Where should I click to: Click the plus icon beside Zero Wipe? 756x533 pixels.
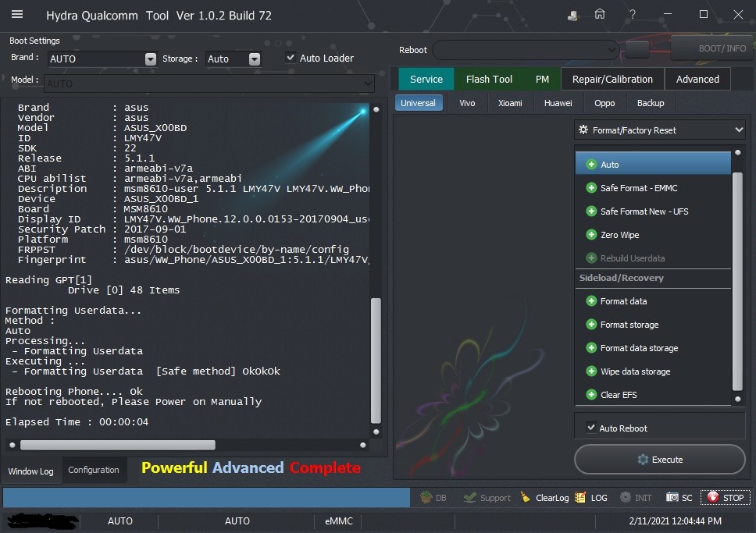[591, 235]
